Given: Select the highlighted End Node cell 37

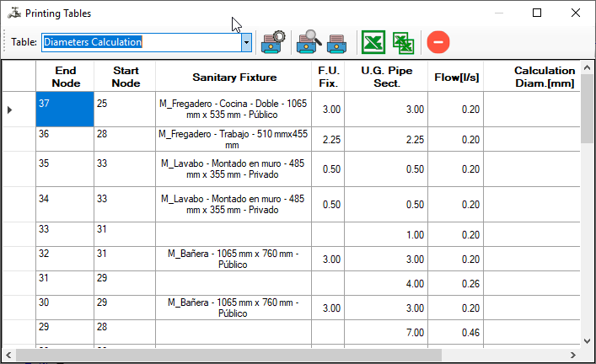Looking at the screenshot, I should 65,109.
